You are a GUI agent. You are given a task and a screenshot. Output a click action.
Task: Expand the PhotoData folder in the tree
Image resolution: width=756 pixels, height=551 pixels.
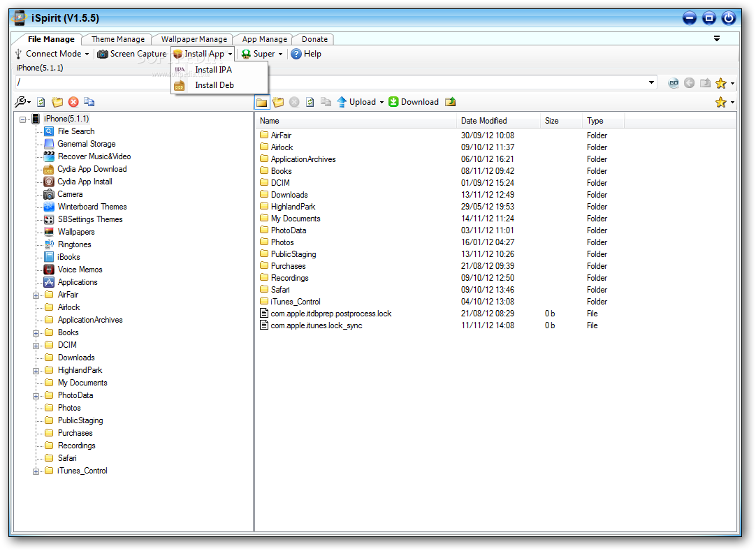click(36, 396)
